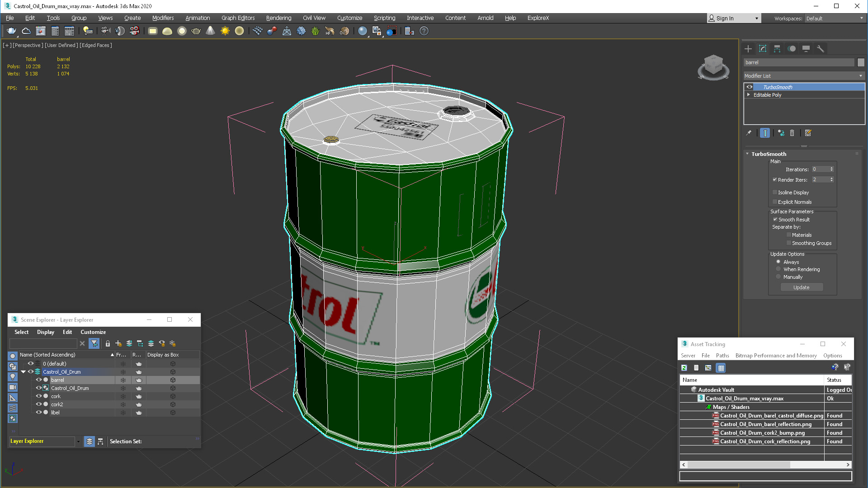Click remove modifier trash icon
The height and width of the screenshot is (488, 868).
(792, 133)
